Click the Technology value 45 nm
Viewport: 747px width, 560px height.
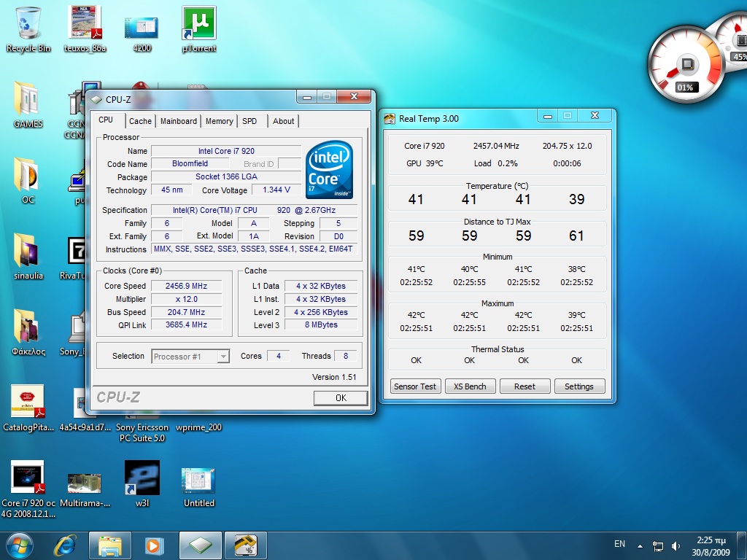click(x=172, y=190)
